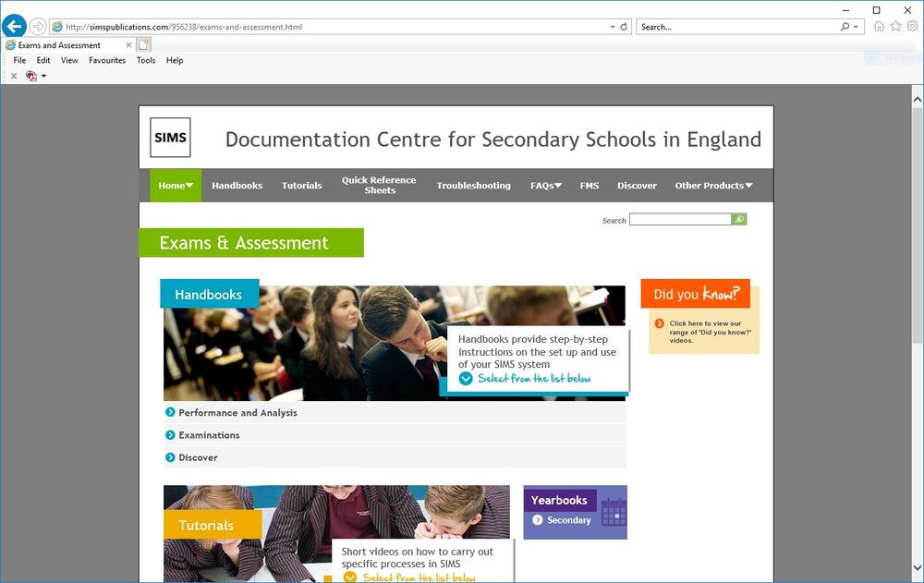The width and height of the screenshot is (924, 583).
Task: Click the refresh icon in address bar
Action: pyautogui.click(x=624, y=27)
